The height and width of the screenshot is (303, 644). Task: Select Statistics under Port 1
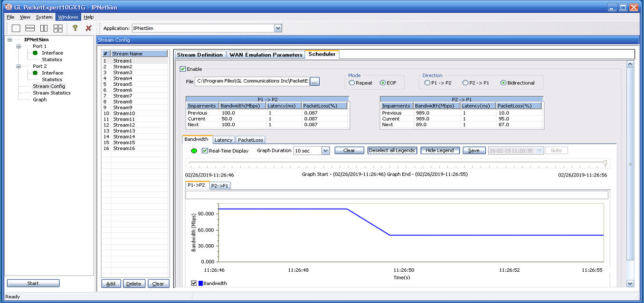[52, 60]
